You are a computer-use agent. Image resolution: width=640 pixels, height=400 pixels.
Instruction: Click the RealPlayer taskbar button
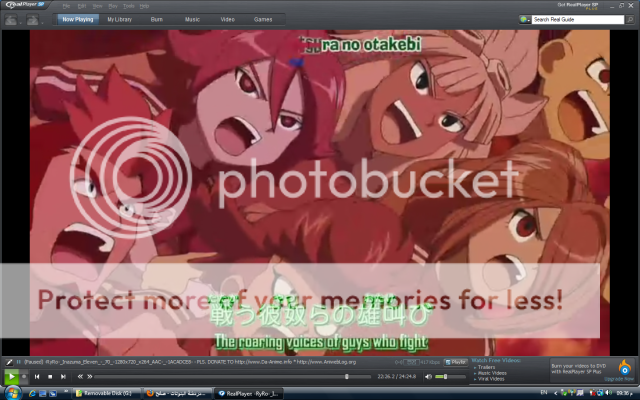pos(249,393)
